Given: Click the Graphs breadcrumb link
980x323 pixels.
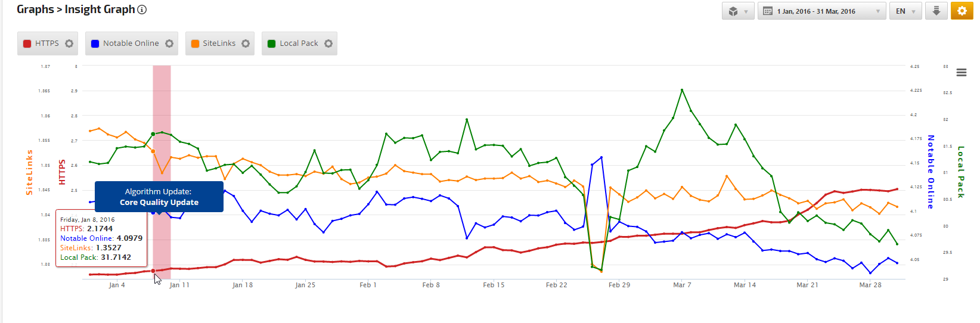Looking at the screenshot, I should click(35, 10).
